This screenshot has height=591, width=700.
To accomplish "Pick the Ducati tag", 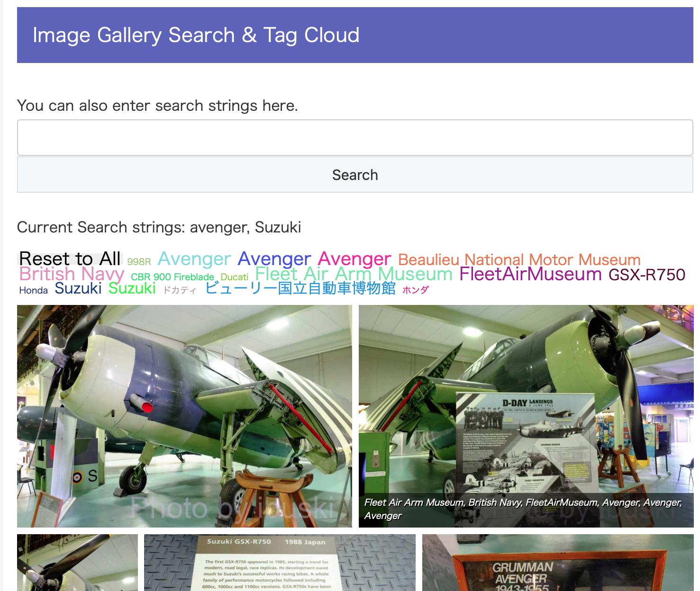I will (x=235, y=277).
